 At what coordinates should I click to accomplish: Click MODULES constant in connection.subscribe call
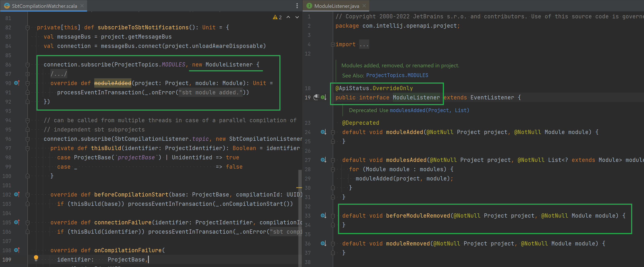pyautogui.click(x=173, y=65)
